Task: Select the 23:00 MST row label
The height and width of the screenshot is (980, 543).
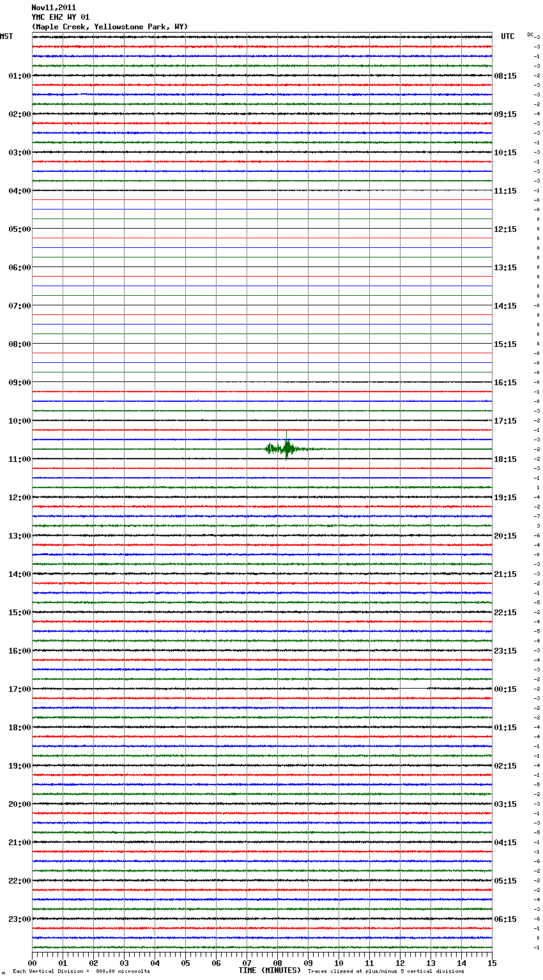Action: coord(20,919)
